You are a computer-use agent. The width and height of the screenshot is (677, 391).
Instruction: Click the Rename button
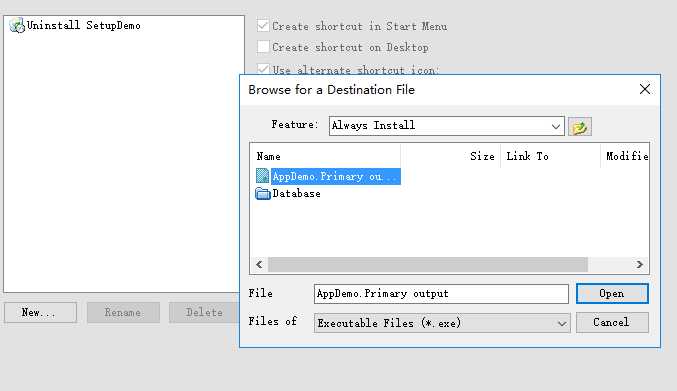123,312
